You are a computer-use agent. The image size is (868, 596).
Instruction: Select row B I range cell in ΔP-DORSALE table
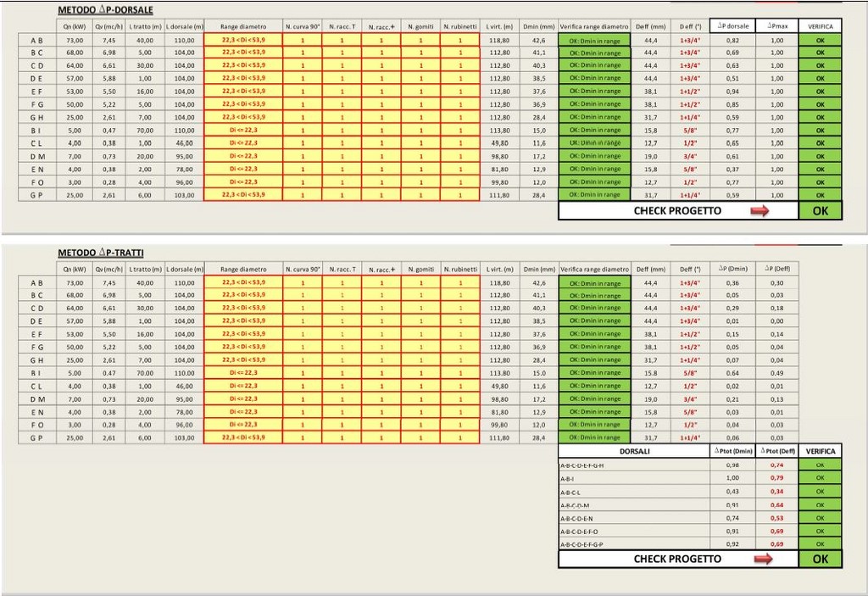coord(242,131)
